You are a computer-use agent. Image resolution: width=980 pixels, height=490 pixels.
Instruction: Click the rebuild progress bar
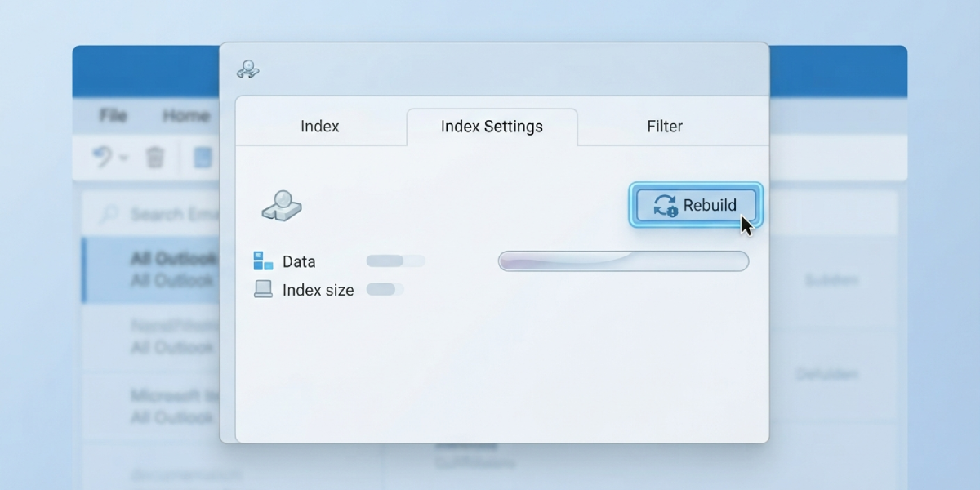coord(623,261)
